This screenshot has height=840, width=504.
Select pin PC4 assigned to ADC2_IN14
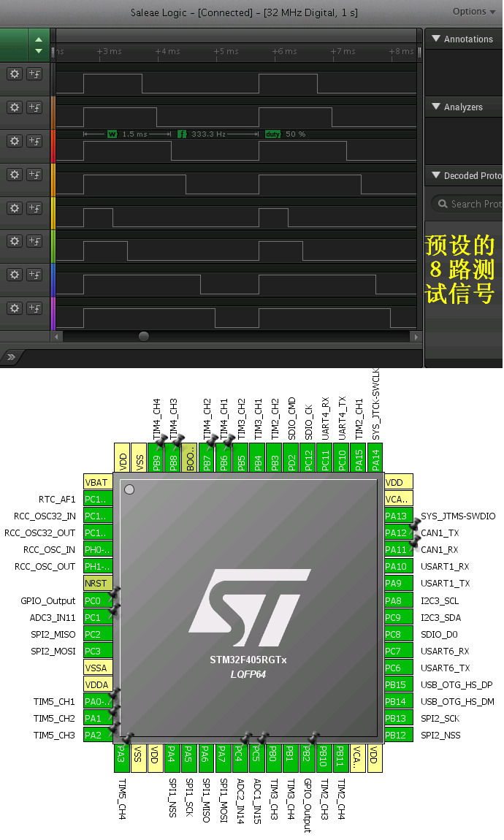pyautogui.click(x=239, y=757)
